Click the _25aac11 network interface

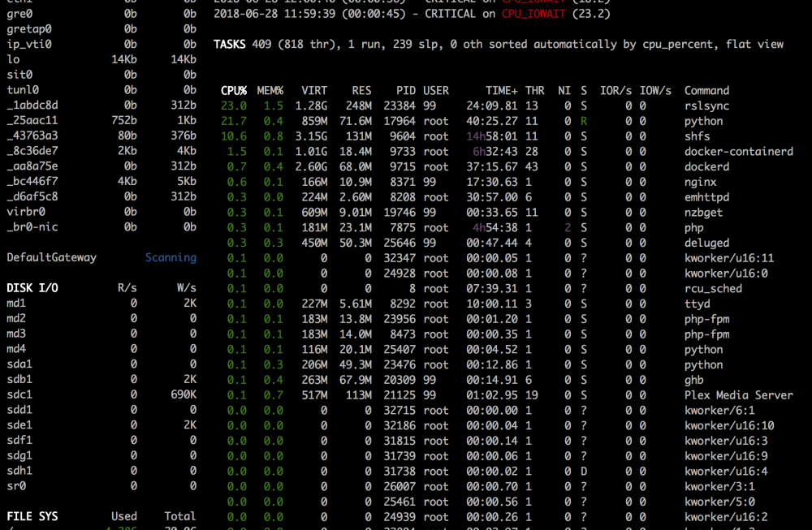point(32,121)
